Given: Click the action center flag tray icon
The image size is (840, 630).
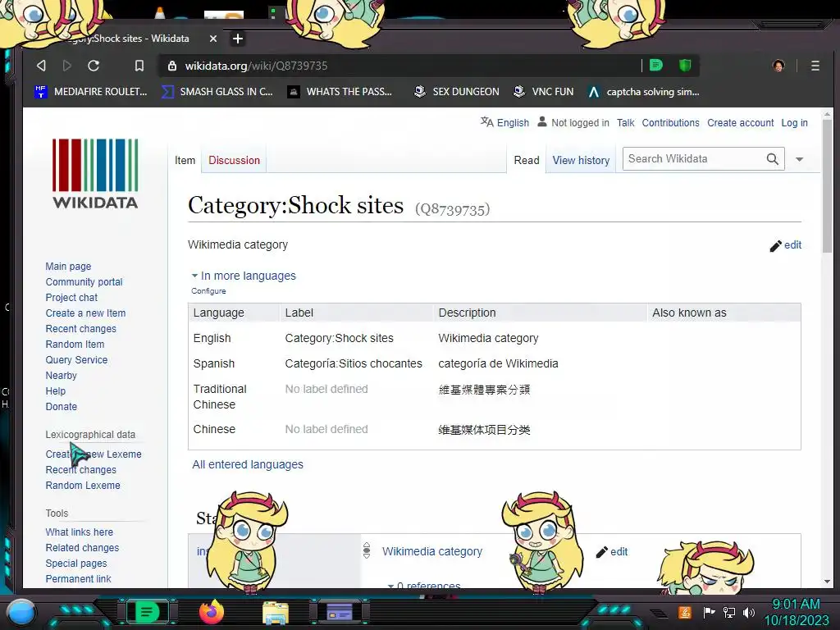Looking at the screenshot, I should pyautogui.click(x=709, y=612).
